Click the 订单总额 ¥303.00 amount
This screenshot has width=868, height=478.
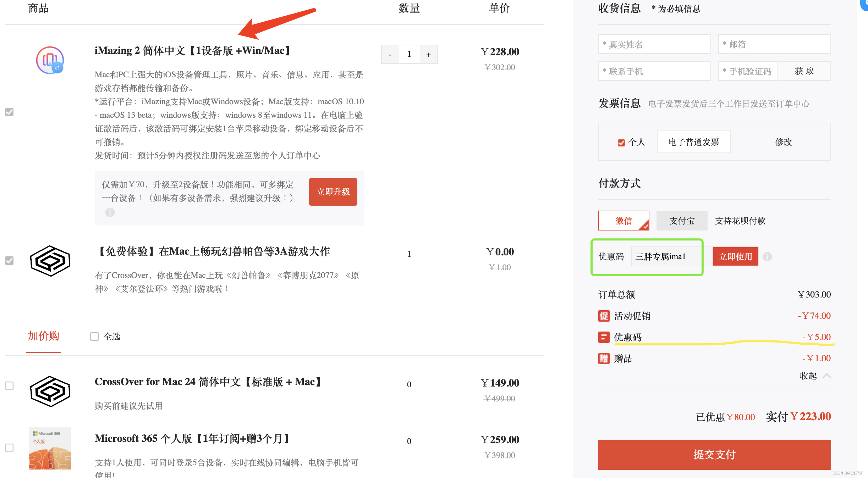click(x=814, y=294)
